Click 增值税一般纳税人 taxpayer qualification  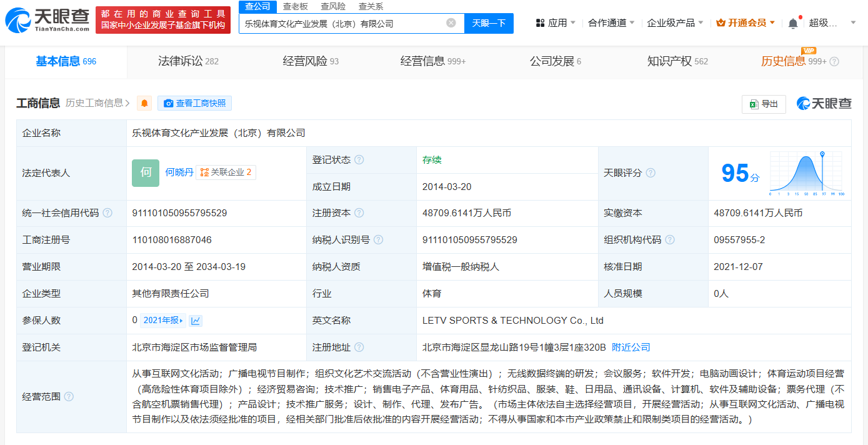point(461,267)
